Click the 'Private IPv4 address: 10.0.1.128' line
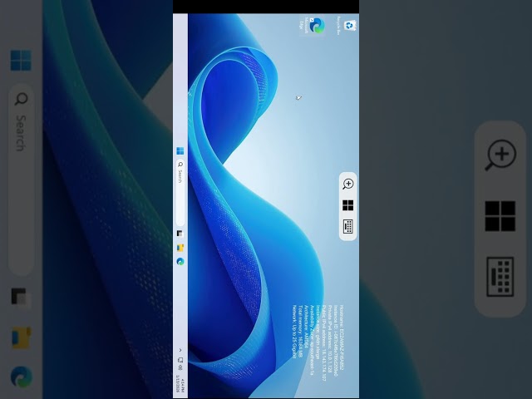 [330, 338]
